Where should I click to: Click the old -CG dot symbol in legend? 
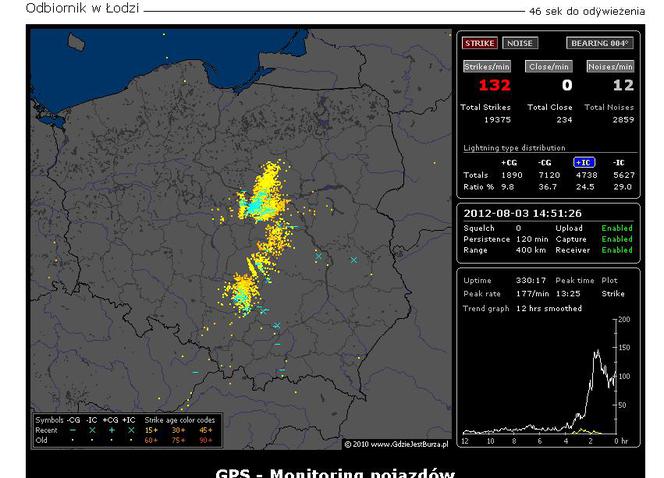click(x=73, y=440)
